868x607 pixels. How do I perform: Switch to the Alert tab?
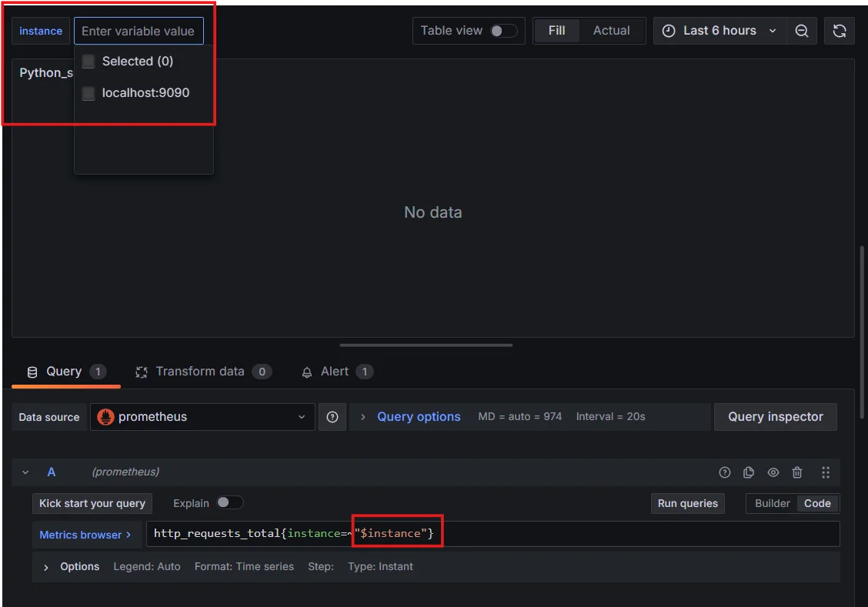point(338,372)
